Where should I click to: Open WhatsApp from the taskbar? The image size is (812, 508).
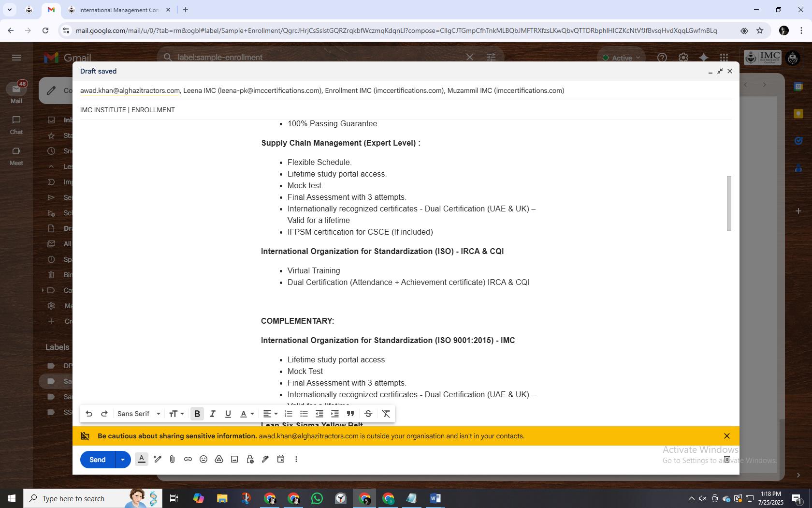pos(317,498)
